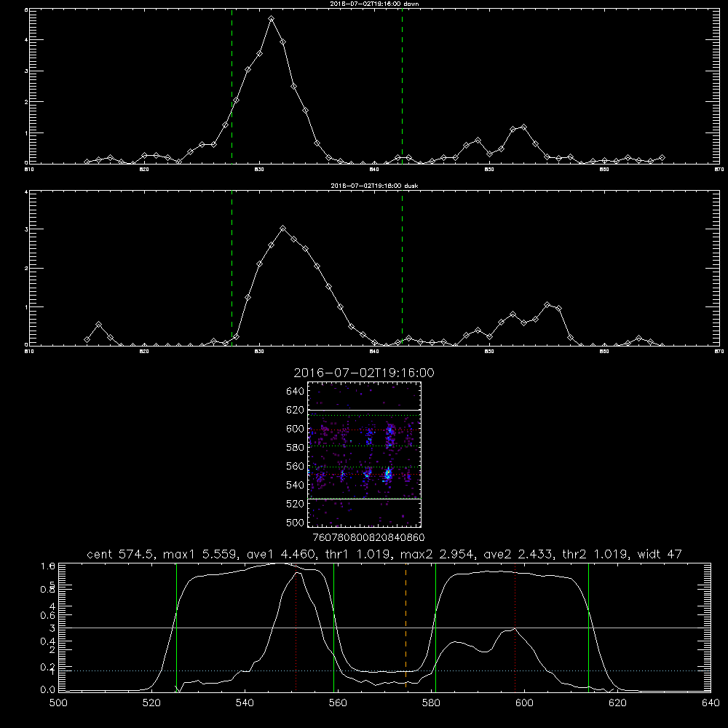Image resolution: width=728 pixels, height=728 pixels.
Task: Click the 560 label on the bottom plot x-axis
Action: 338,703
